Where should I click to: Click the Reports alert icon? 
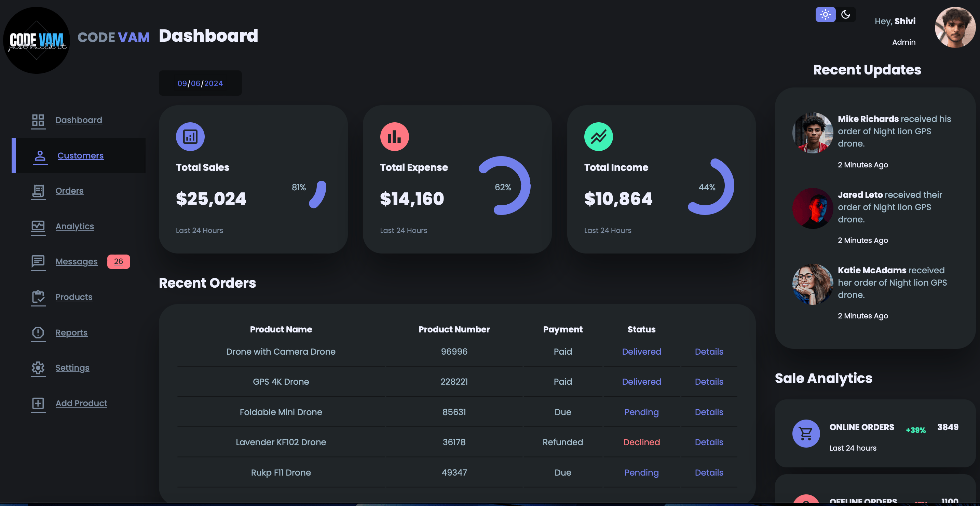point(38,332)
